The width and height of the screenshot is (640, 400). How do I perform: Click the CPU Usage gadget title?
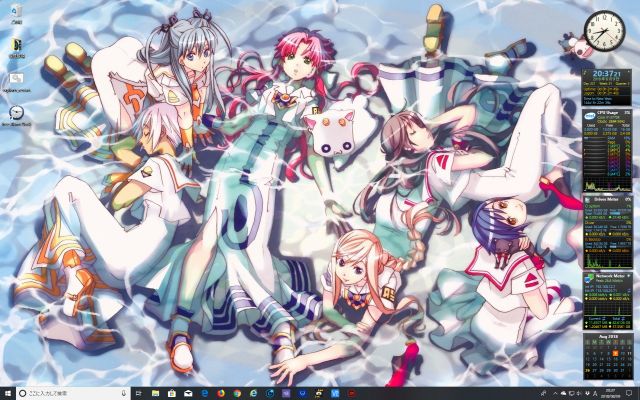click(x=608, y=112)
